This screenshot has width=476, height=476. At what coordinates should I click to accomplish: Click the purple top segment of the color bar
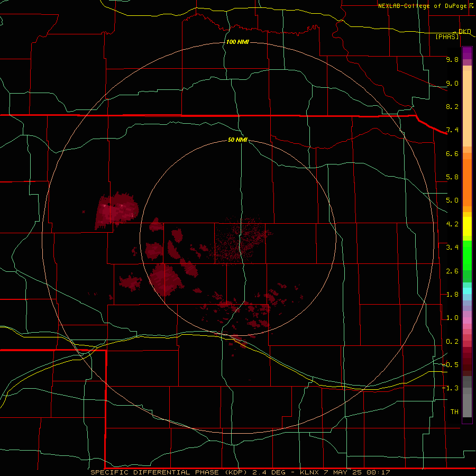467,53
